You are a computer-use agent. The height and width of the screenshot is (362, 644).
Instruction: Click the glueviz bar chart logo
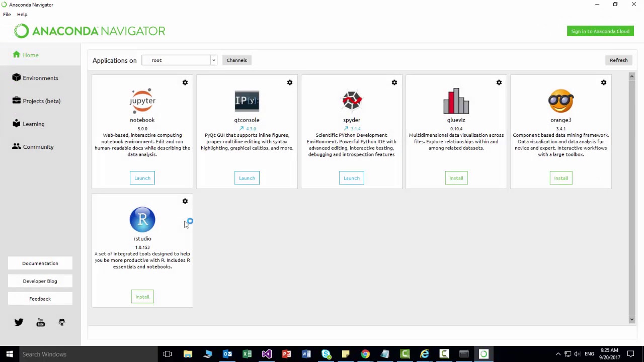click(x=456, y=101)
